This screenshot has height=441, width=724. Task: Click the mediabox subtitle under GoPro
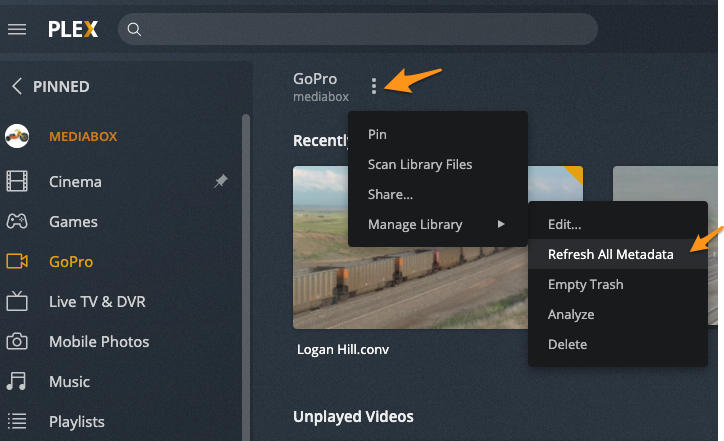(x=321, y=97)
